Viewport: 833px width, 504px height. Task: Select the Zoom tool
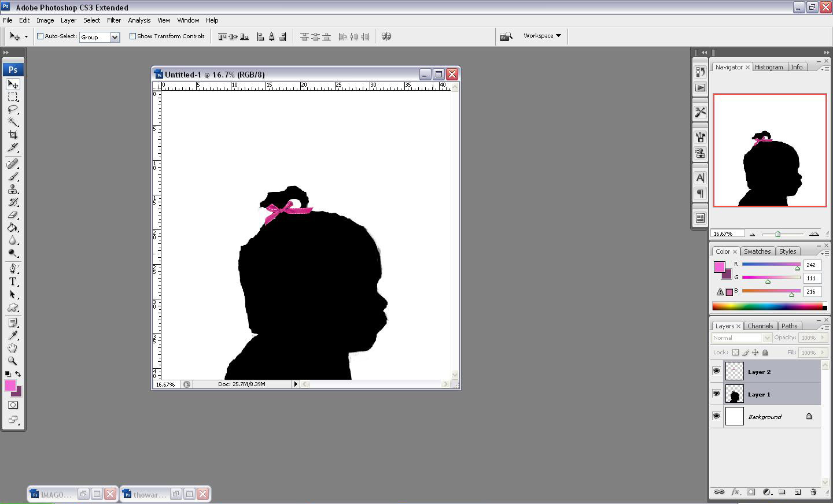tap(13, 361)
